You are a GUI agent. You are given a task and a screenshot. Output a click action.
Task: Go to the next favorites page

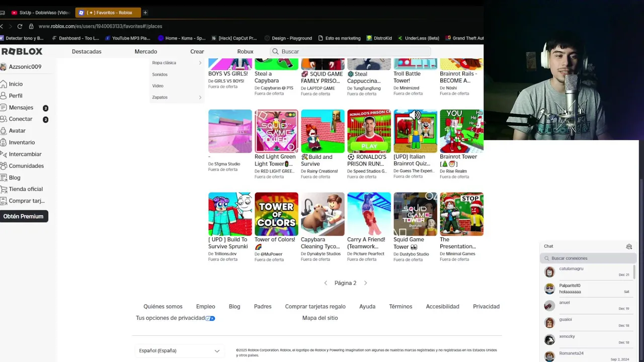click(x=365, y=283)
